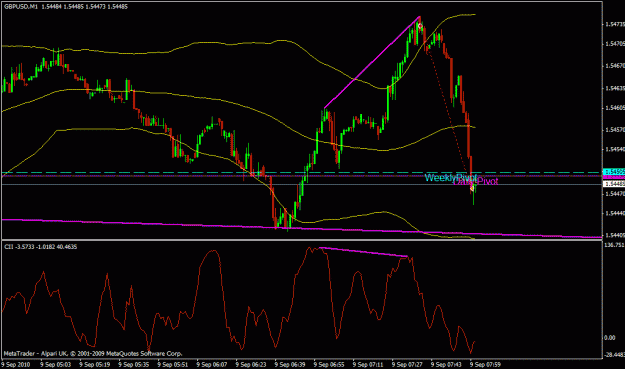Click the 9 Sep 06:55 time label
Image resolution: width=625 pixels, height=369 pixels.
click(x=329, y=365)
